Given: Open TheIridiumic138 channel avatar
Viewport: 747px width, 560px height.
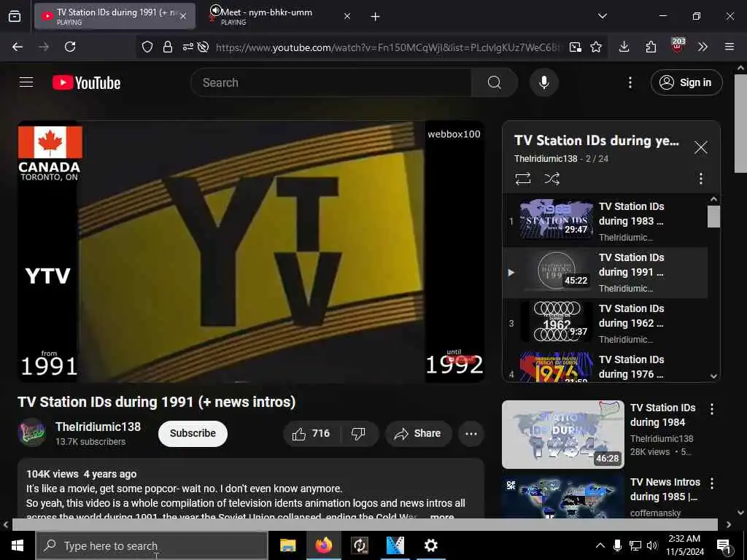Looking at the screenshot, I should 32,432.
